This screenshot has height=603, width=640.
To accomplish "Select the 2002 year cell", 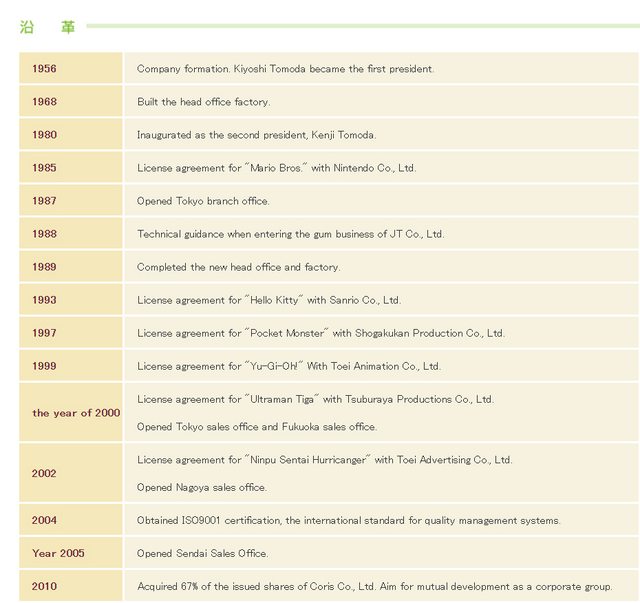I will (71, 473).
